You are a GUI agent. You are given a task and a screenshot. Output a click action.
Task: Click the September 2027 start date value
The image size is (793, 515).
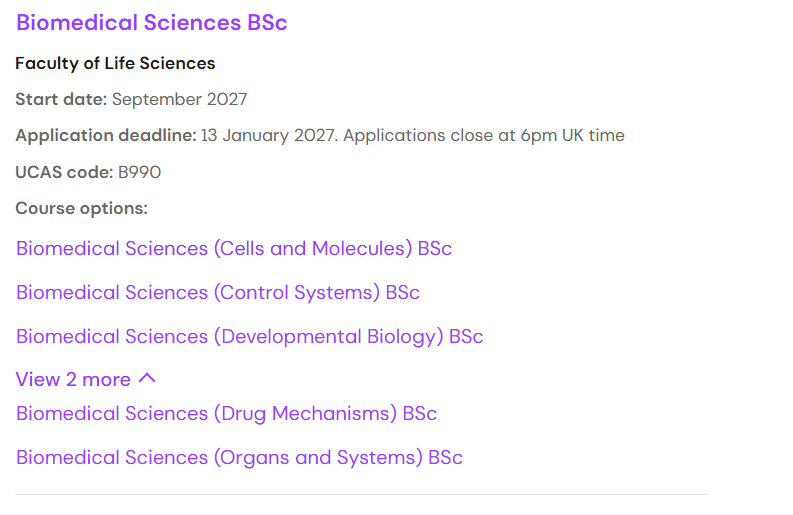point(180,100)
